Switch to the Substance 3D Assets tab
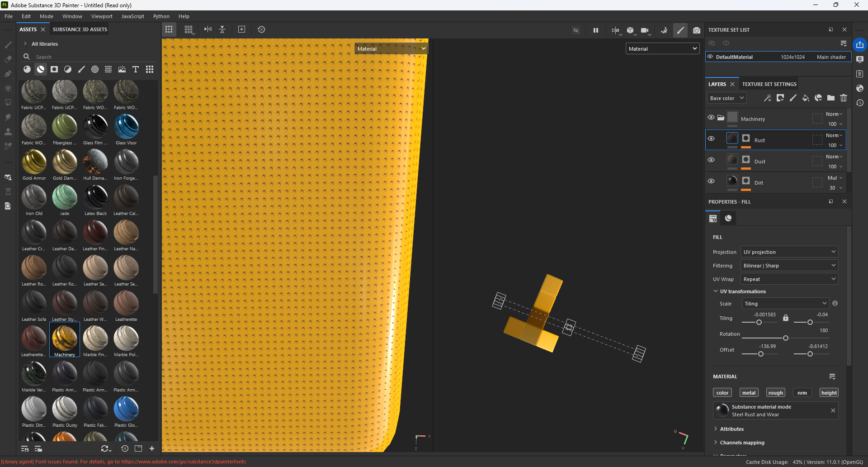 (x=80, y=29)
